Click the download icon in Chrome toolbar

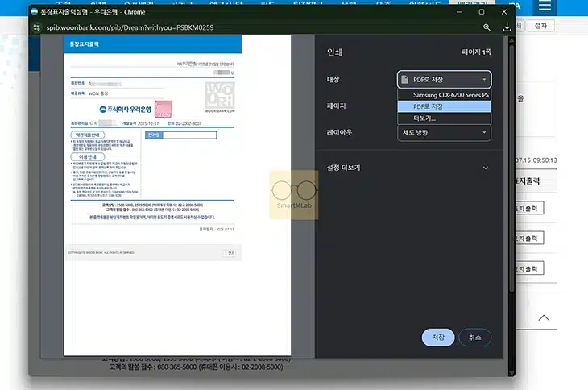pyautogui.click(x=507, y=27)
